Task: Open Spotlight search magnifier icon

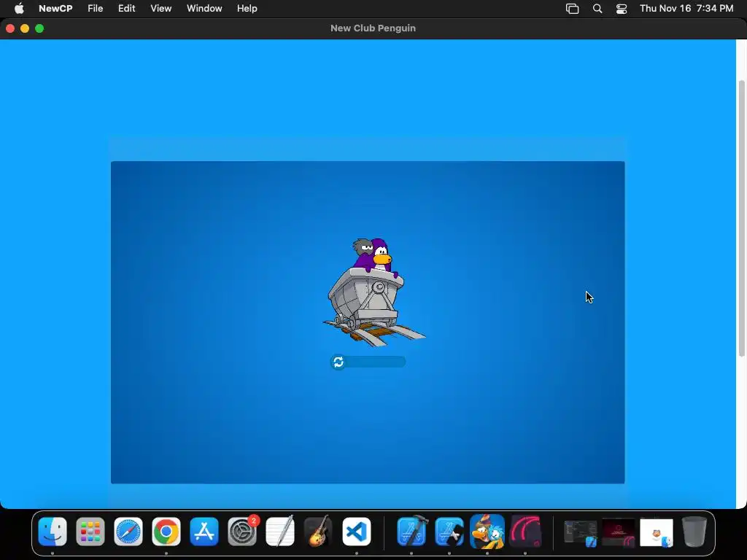Action: tap(597, 9)
